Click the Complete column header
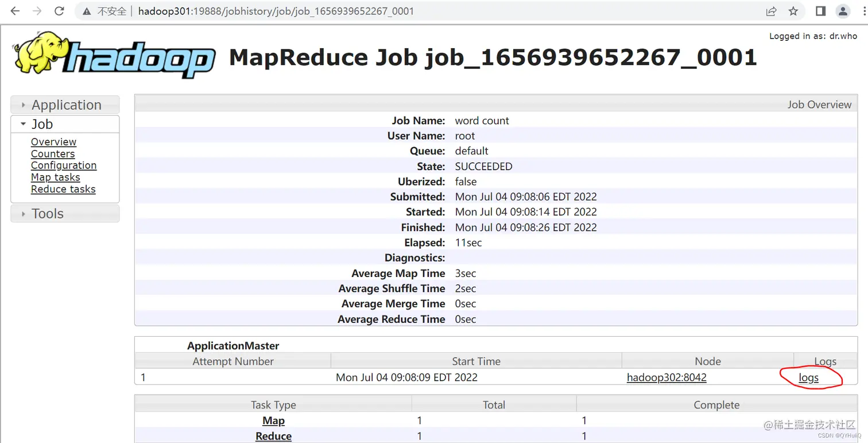 (716, 405)
